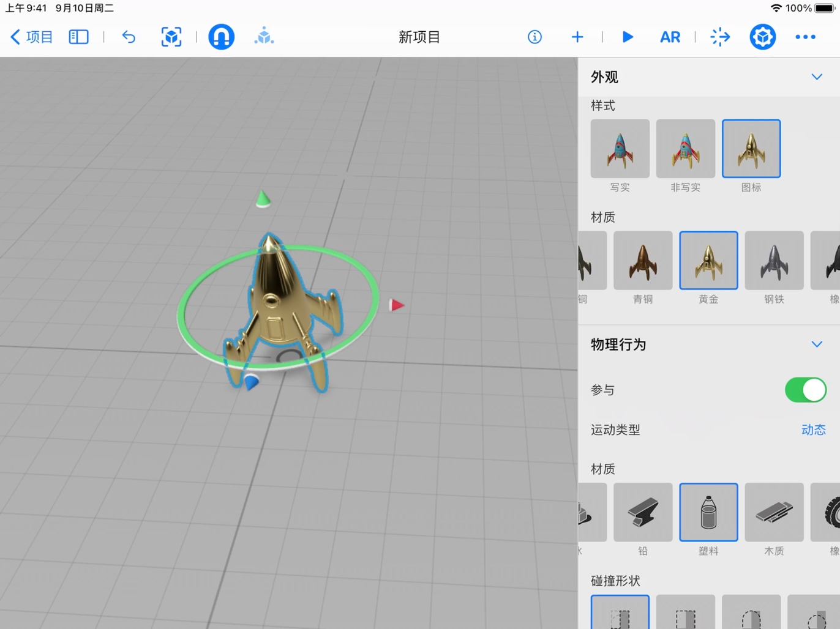
Task: Select the second 碰撞形状 option
Action: click(x=685, y=612)
